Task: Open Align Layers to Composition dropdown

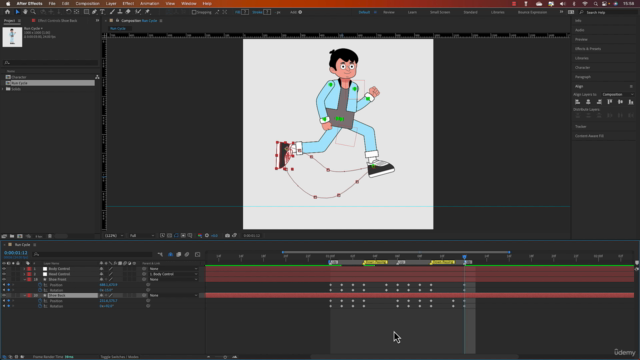Action: pyautogui.click(x=618, y=94)
